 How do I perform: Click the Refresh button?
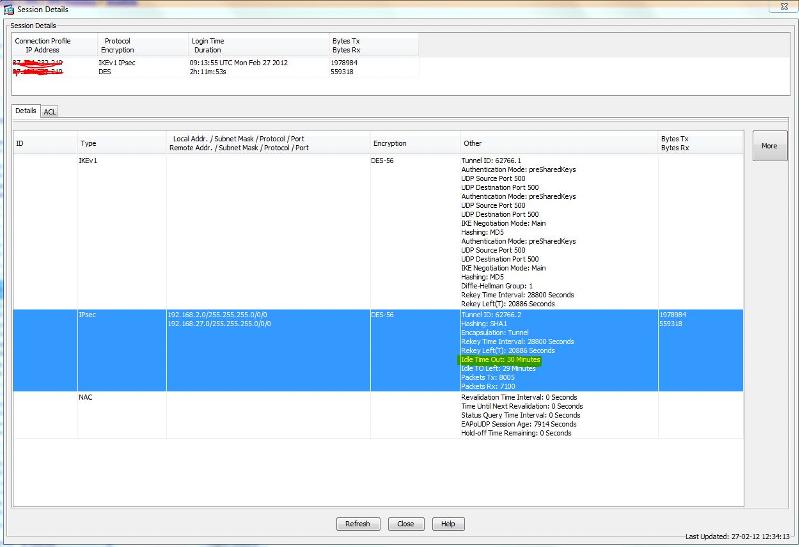[x=358, y=524]
